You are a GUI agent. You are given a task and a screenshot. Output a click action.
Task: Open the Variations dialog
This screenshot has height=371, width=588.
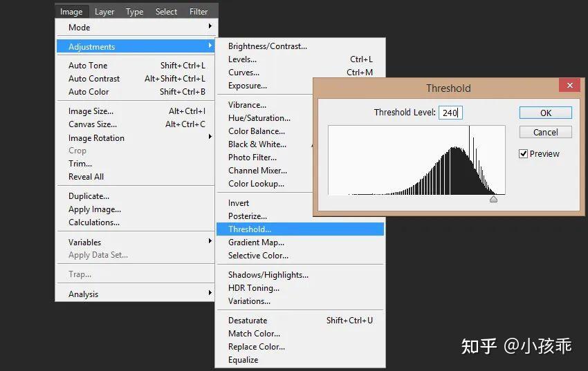click(x=300, y=301)
